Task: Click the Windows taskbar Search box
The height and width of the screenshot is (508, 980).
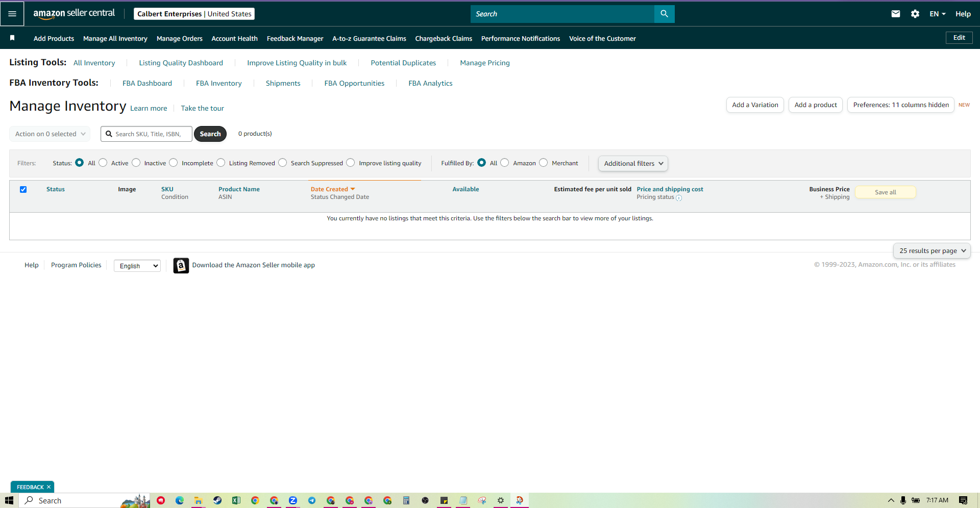Action: click(85, 500)
